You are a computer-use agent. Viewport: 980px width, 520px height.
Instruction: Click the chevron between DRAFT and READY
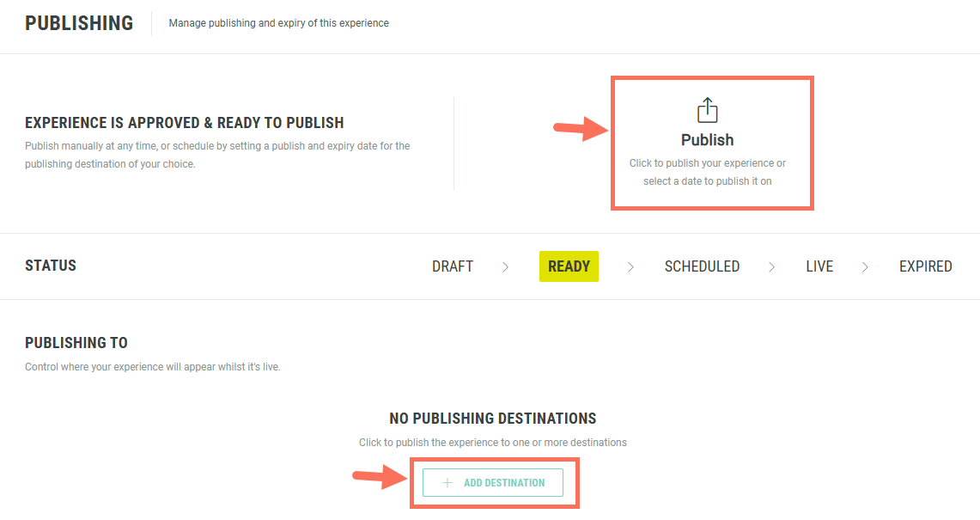505,267
